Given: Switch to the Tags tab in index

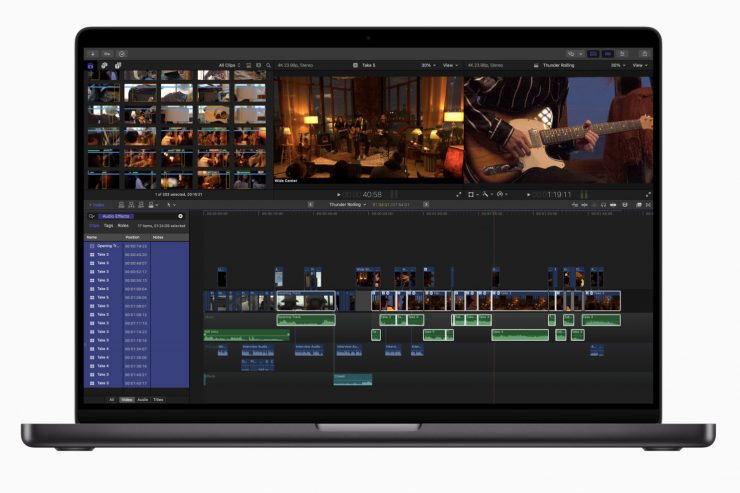Looking at the screenshot, I should click(108, 225).
